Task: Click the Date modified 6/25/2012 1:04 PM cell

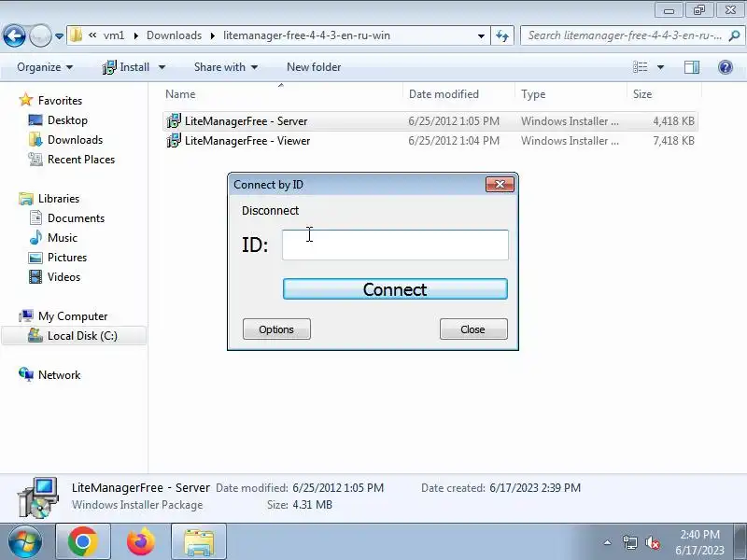Action: pyautogui.click(x=454, y=141)
